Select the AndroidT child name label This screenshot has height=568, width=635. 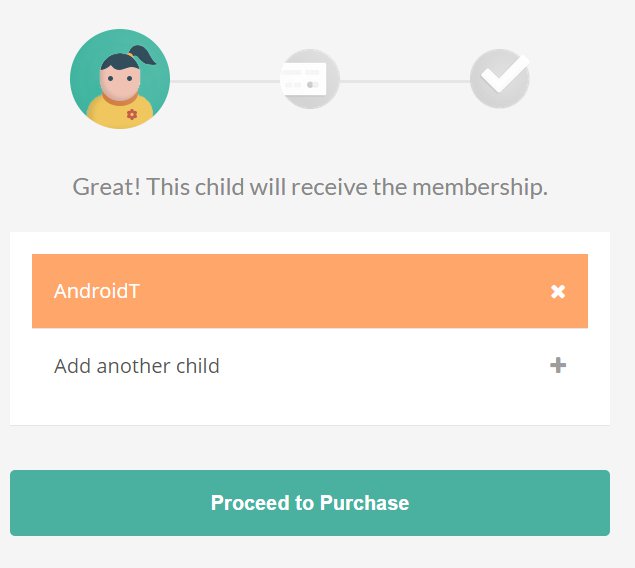pyautogui.click(x=97, y=291)
